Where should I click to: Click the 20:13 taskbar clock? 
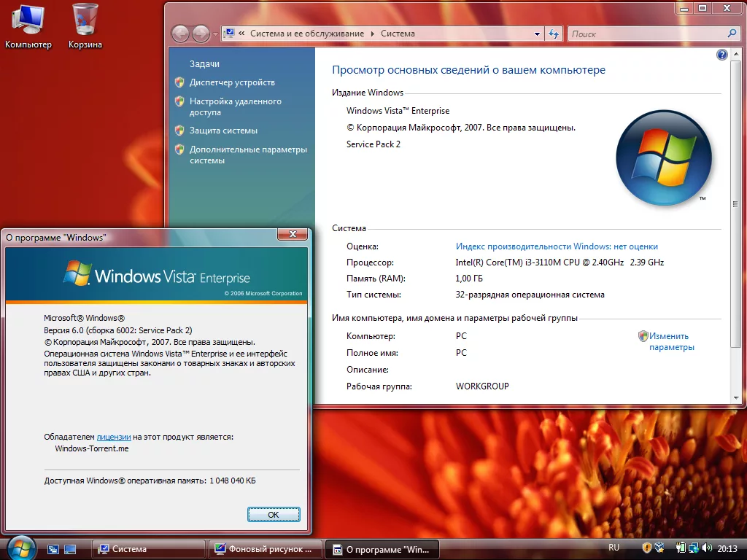click(727, 548)
